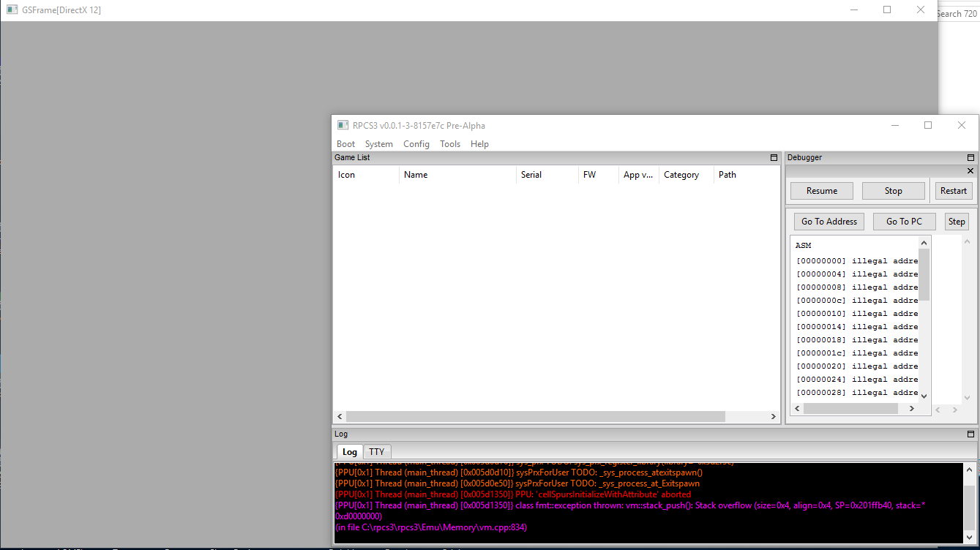This screenshot has width=980, height=550.
Task: Click the Stop button in Debugger
Action: click(894, 191)
